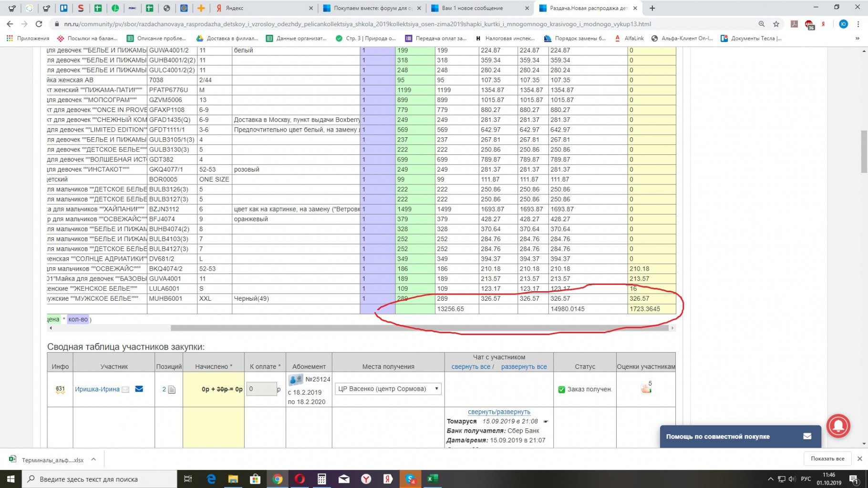Image resolution: width=868 pixels, height=488 pixels.
Task: Click the К оплате amount input field
Action: 261,389
